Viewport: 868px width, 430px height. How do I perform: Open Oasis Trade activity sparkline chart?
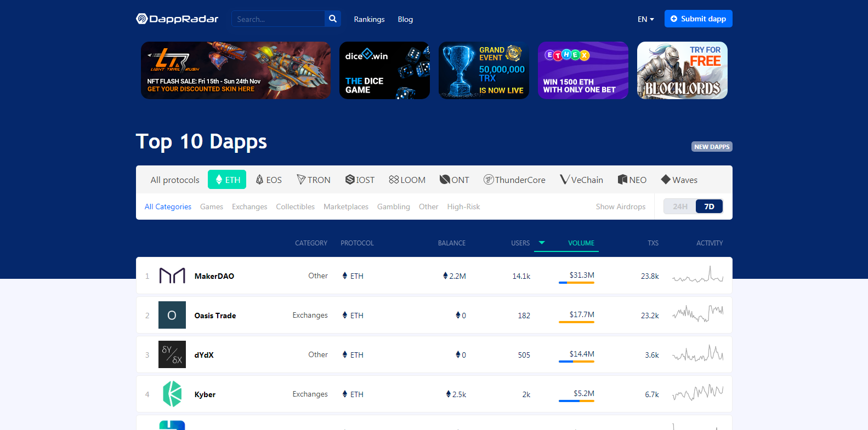[x=698, y=313]
